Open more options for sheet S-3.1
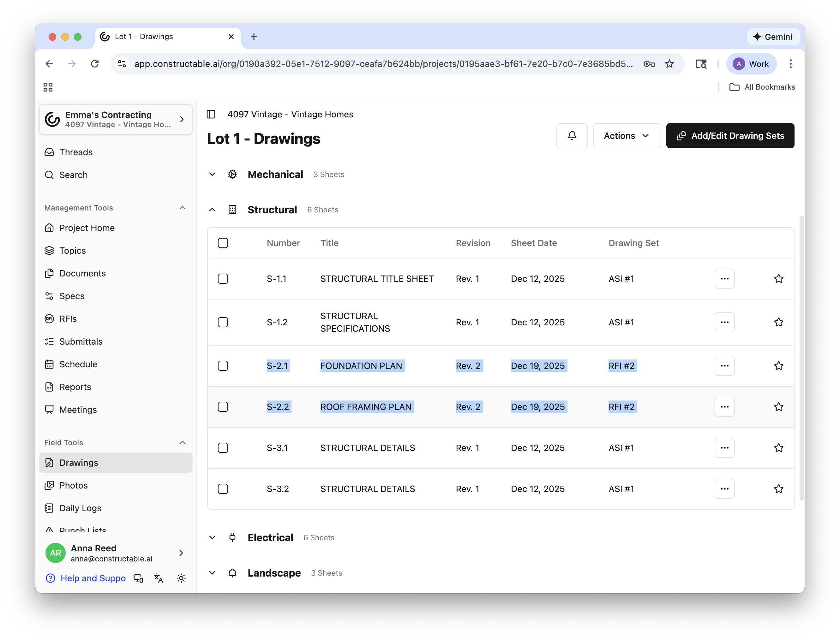The height and width of the screenshot is (640, 840). click(724, 447)
